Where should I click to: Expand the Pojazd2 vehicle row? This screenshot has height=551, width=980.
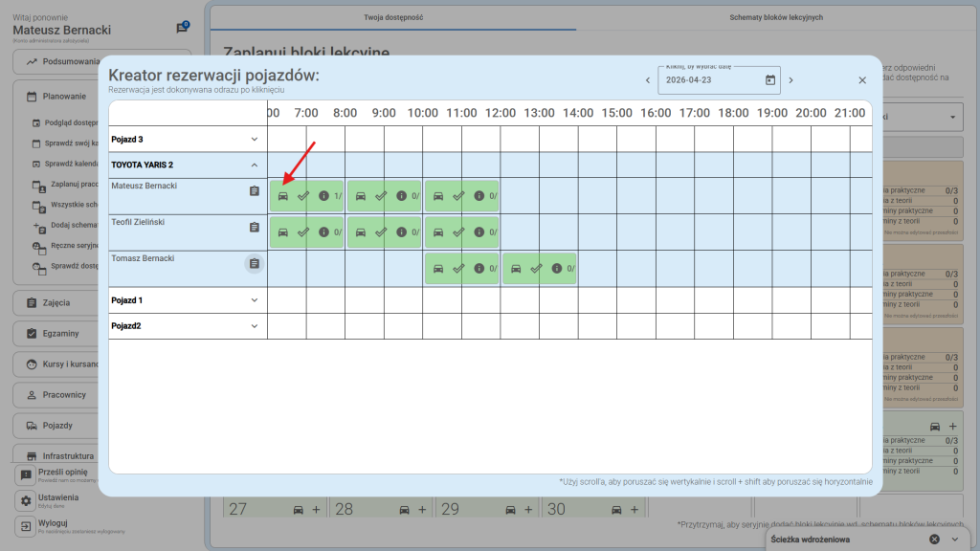coord(254,326)
